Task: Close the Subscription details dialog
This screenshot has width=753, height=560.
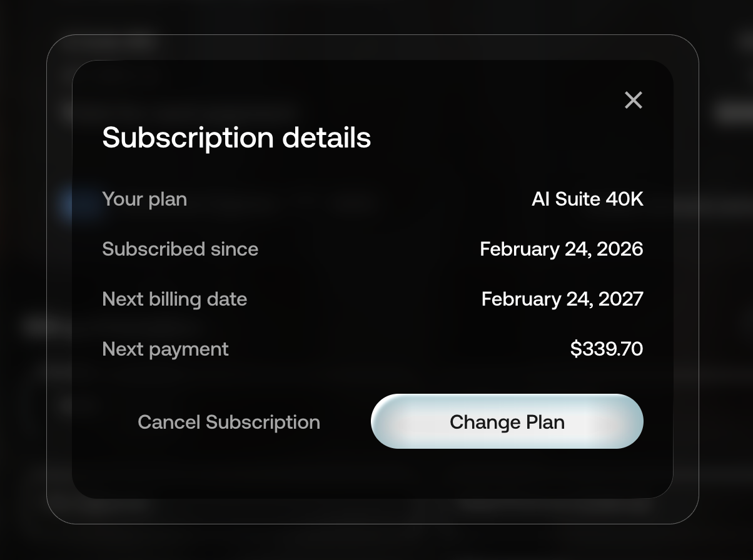Action: 633,100
